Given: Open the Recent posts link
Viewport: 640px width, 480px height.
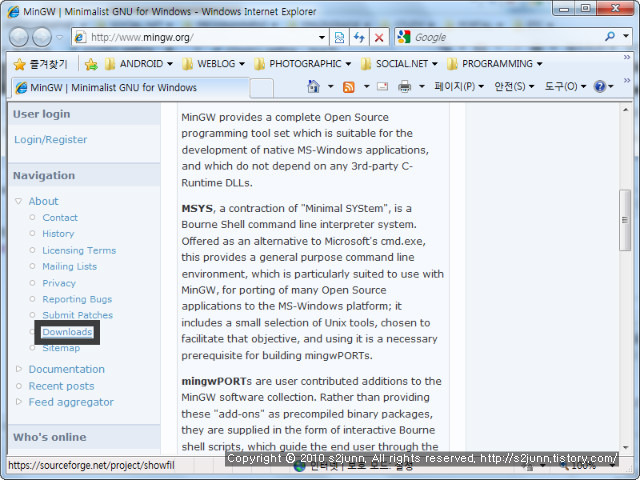Looking at the screenshot, I should pos(61,386).
